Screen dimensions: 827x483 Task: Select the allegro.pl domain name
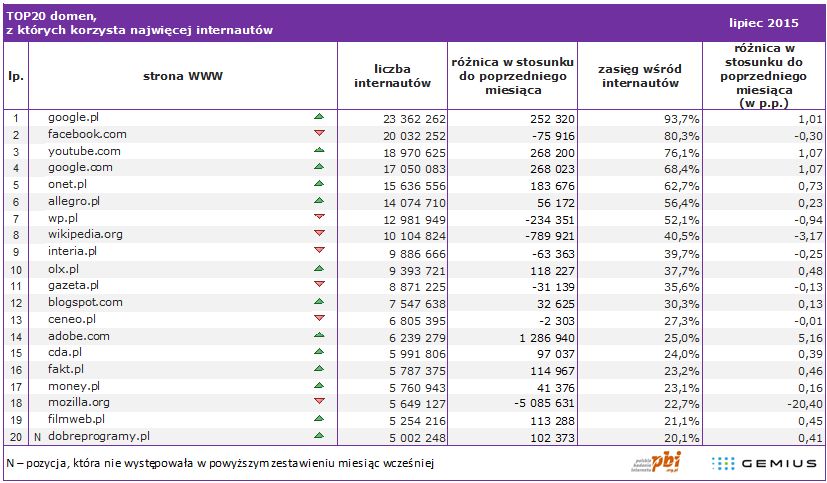pyautogui.click(x=72, y=201)
